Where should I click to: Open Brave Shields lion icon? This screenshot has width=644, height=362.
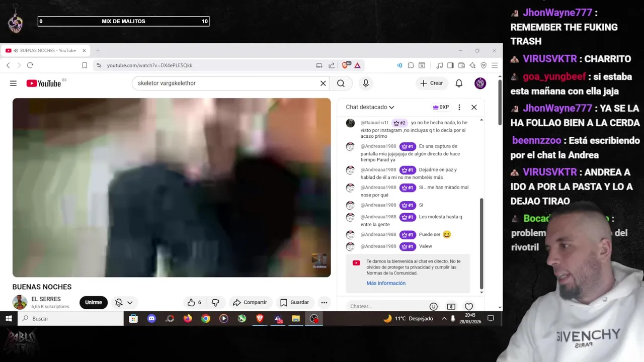[346, 65]
